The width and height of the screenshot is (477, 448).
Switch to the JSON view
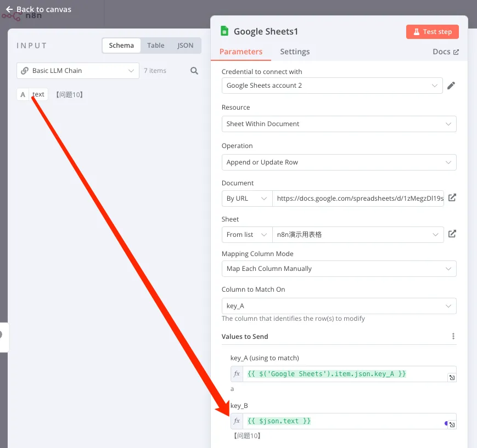[x=186, y=46]
